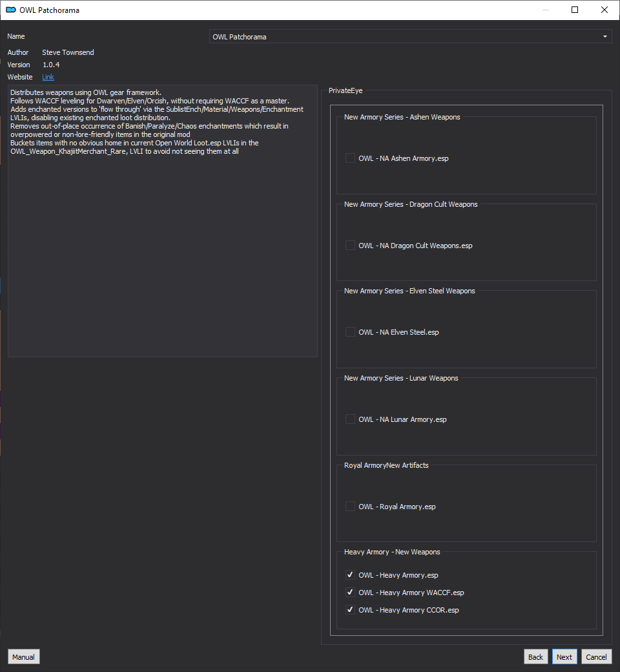Open the Name dropdown arrow
620x672 pixels.
[x=605, y=36]
